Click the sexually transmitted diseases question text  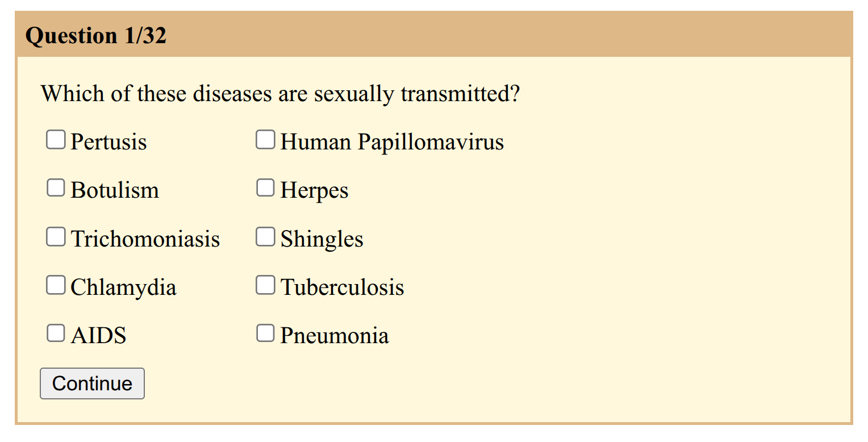pyautogui.click(x=280, y=93)
